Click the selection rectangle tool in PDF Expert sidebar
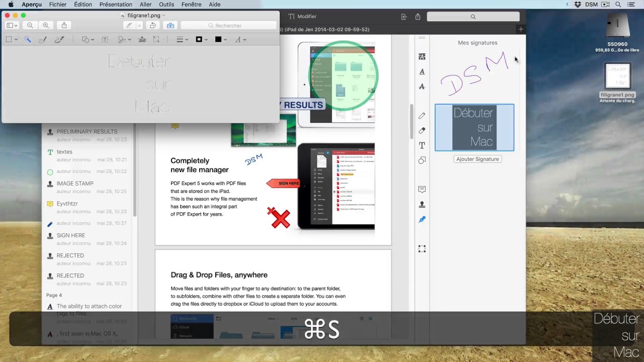644x362 pixels. click(x=422, y=249)
